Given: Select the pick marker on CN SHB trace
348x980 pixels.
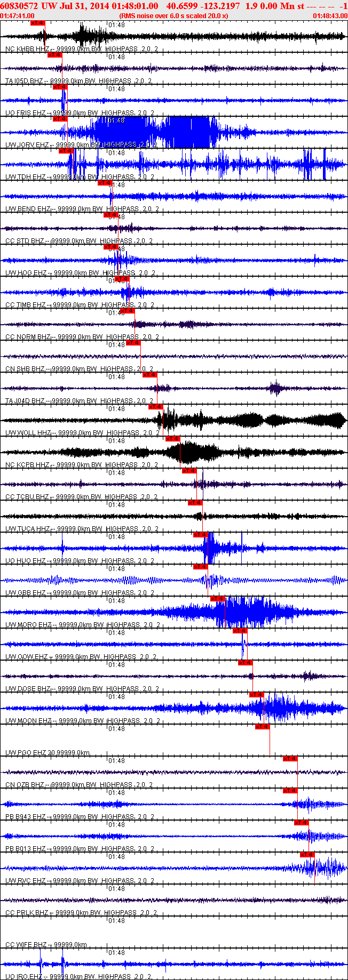Looking at the screenshot, I should click(x=133, y=343).
